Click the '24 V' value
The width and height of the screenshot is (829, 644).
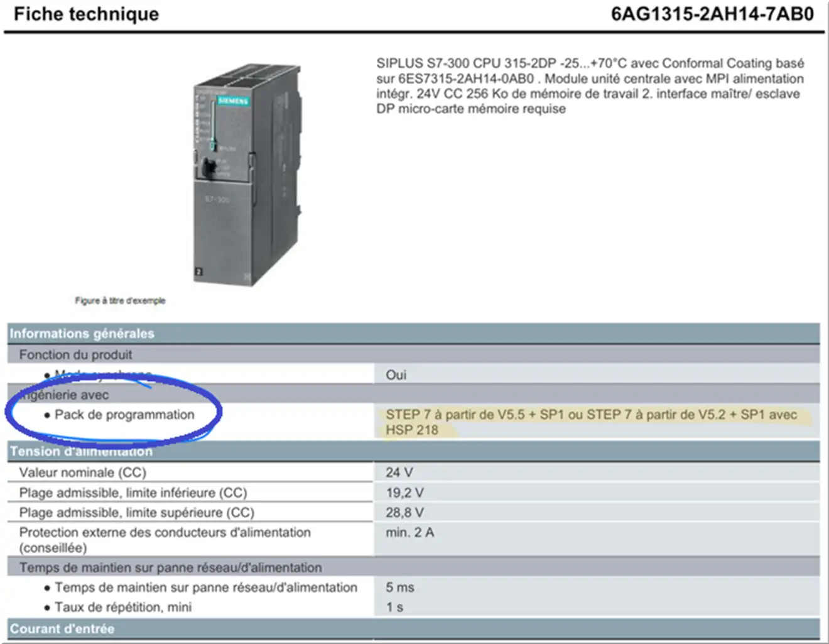point(399,472)
